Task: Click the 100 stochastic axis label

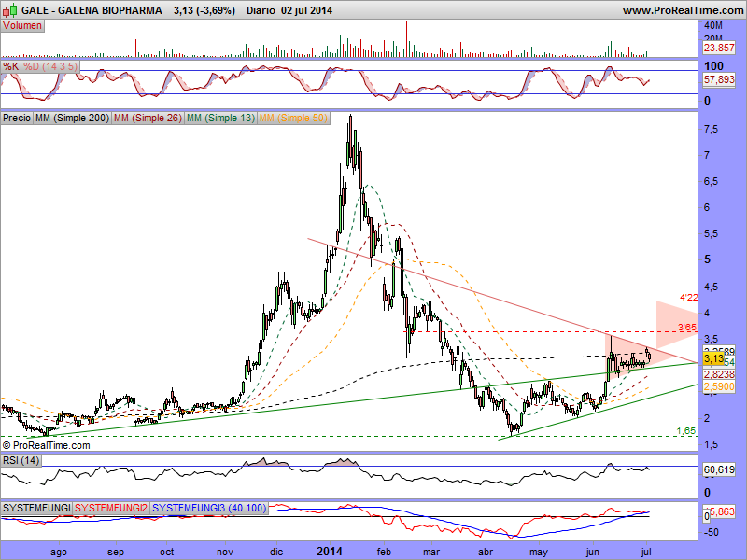Action: tap(713, 65)
